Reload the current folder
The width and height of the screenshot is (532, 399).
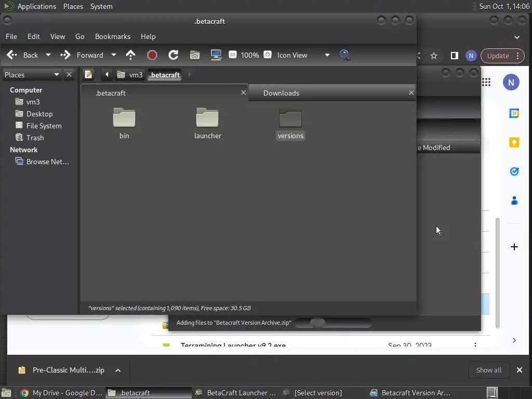tap(174, 55)
